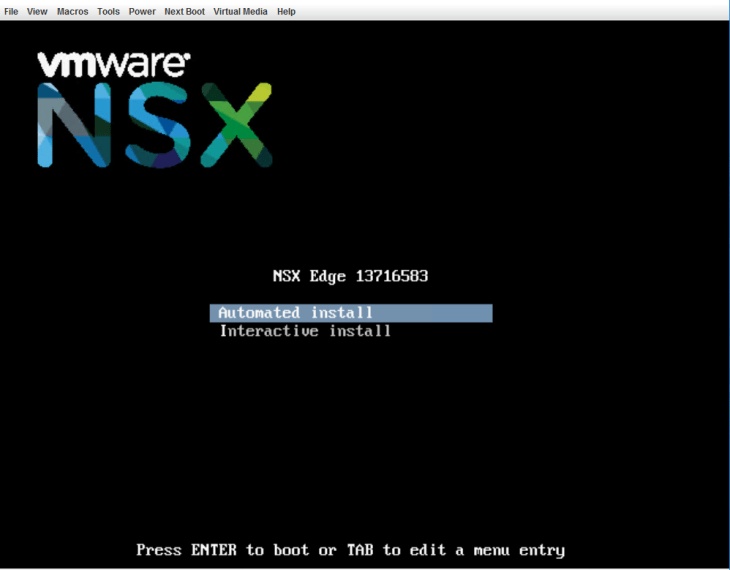Click the word ENTER in the footer hint
This screenshot has height=570, width=730.
(214, 550)
